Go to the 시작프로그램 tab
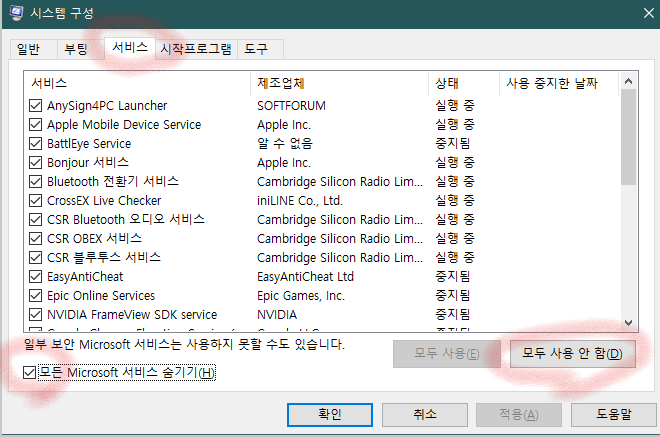660x437 pixels. coord(196,49)
